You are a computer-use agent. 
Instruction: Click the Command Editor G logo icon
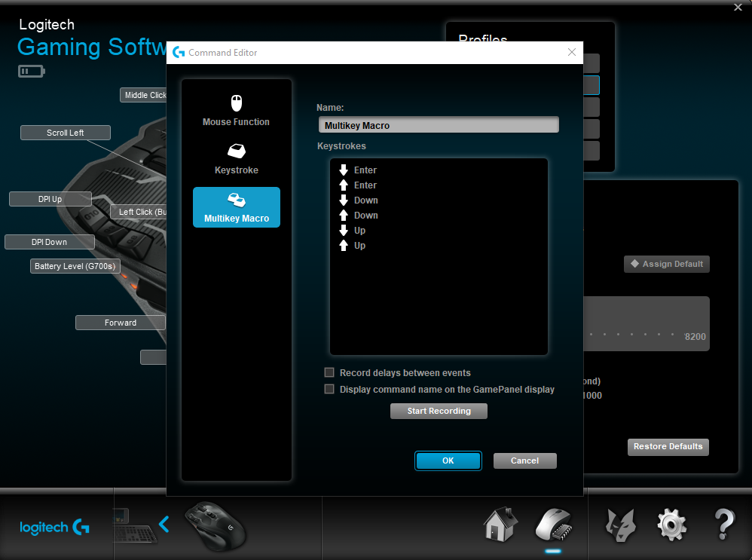pyautogui.click(x=179, y=52)
